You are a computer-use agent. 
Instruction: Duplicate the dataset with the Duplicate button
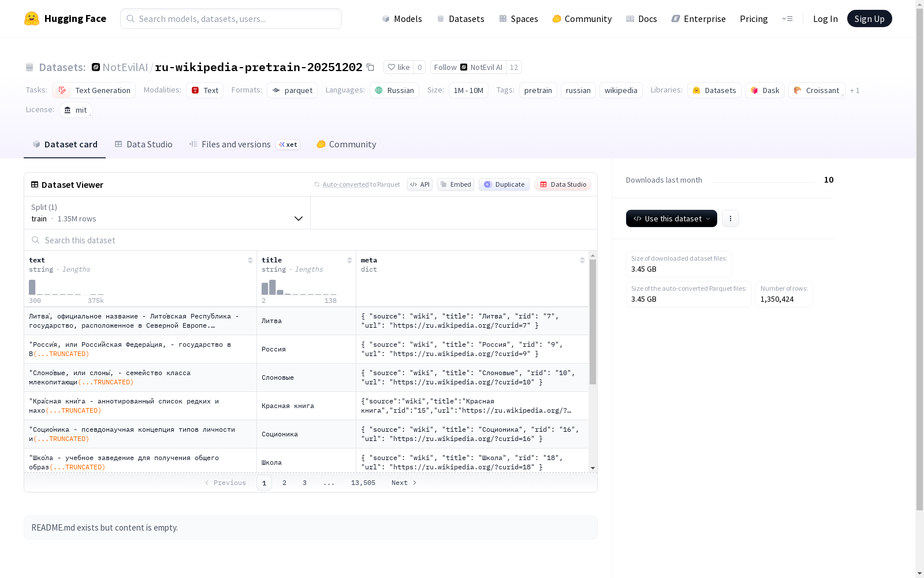(x=504, y=184)
